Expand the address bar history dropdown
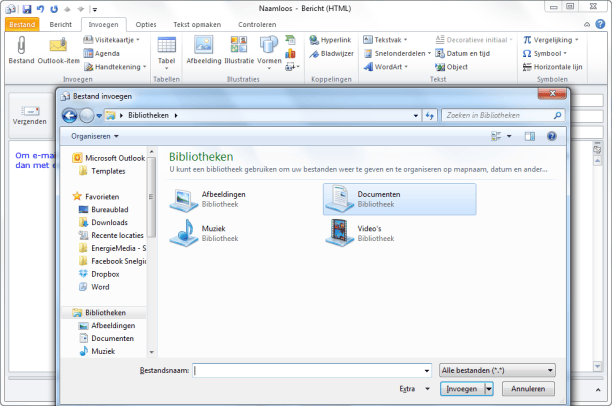Screen dimensions: 612x406 pyautogui.click(x=416, y=116)
